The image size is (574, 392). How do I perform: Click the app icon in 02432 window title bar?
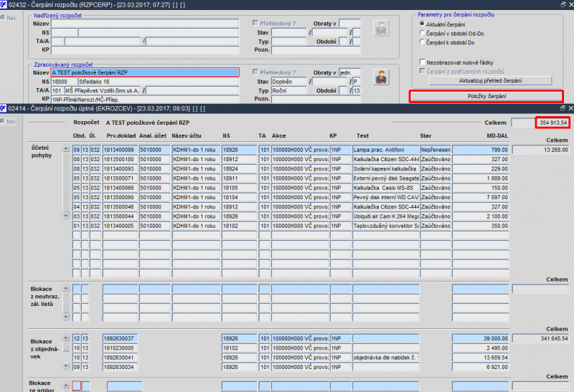4,4
